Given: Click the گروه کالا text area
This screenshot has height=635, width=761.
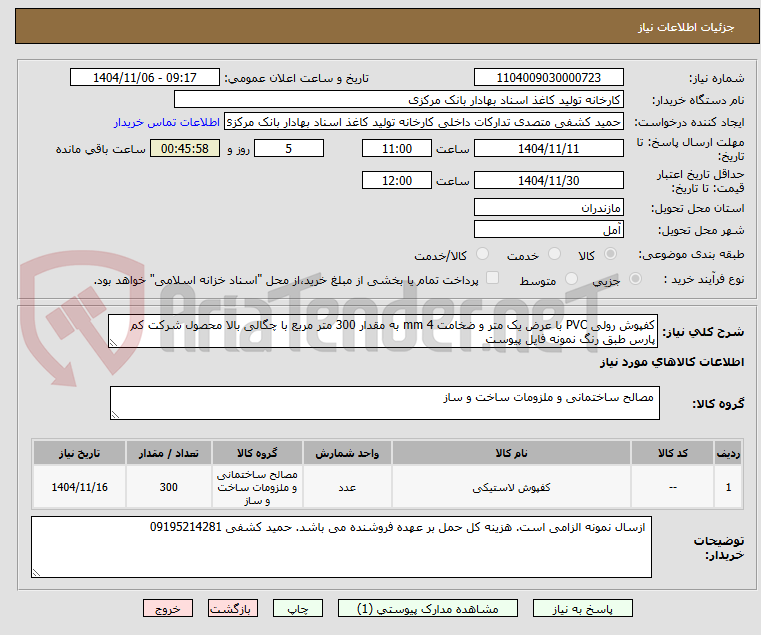Looking at the screenshot, I should coord(385,403).
